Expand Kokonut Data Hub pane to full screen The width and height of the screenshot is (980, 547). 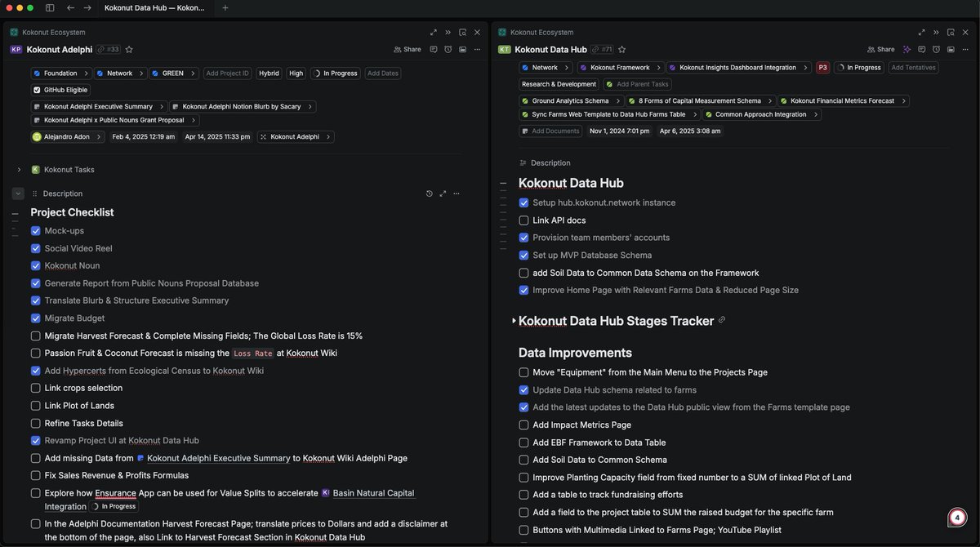(921, 32)
